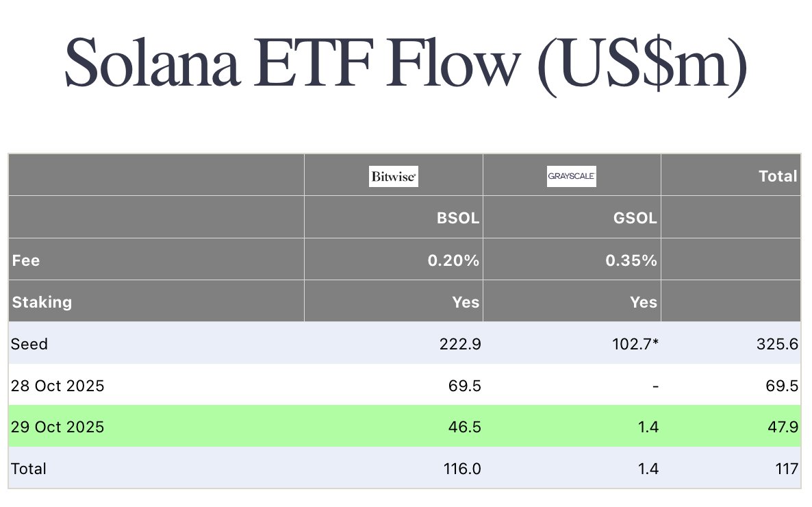
Task: Click the Staking row label
Action: click(x=42, y=302)
